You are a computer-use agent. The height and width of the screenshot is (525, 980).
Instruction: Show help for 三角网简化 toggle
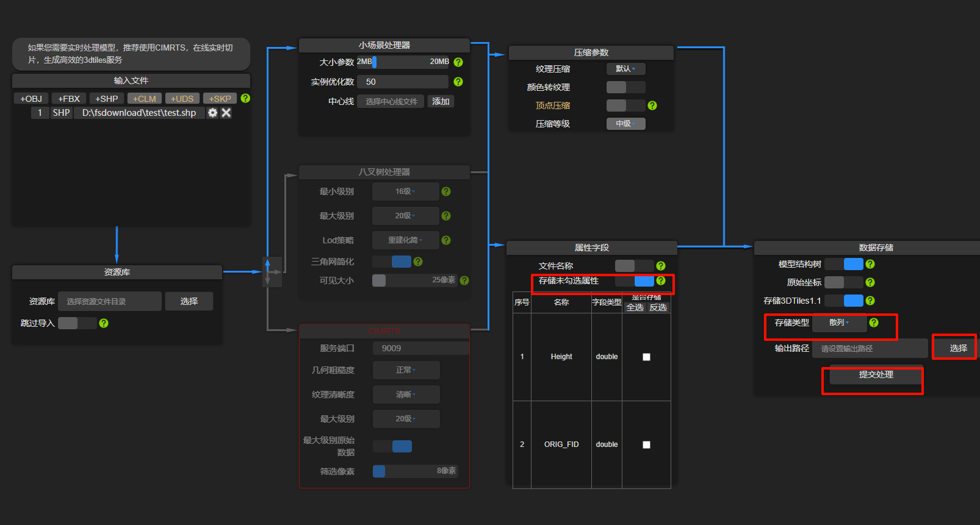coord(418,262)
